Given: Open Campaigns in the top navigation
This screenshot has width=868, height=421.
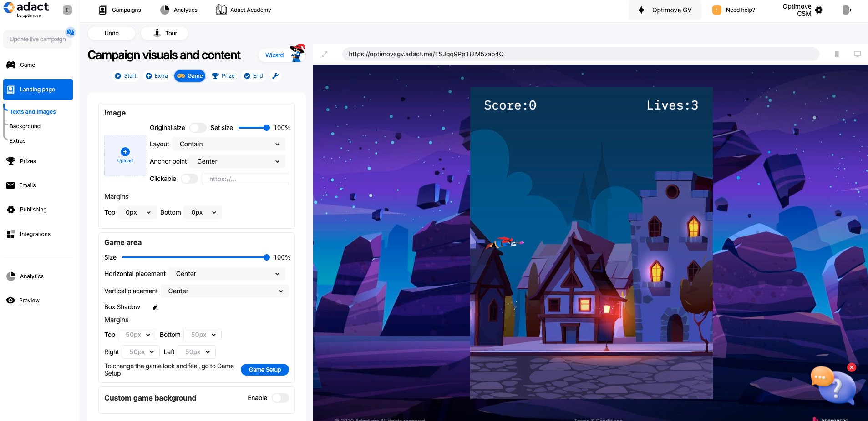Looking at the screenshot, I should (120, 10).
